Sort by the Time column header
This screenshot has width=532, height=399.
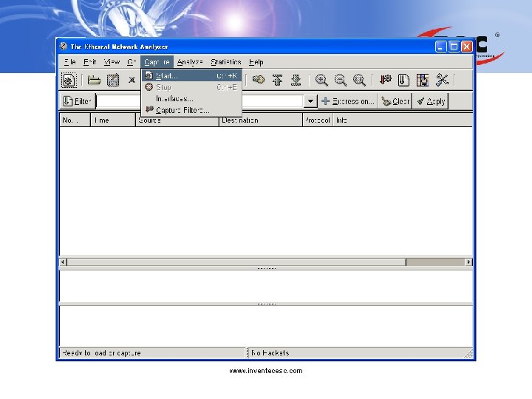[113, 120]
